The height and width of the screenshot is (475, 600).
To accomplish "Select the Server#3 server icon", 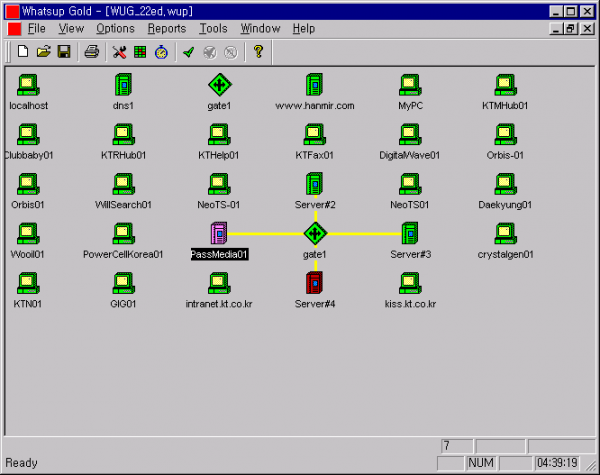I will [410, 233].
